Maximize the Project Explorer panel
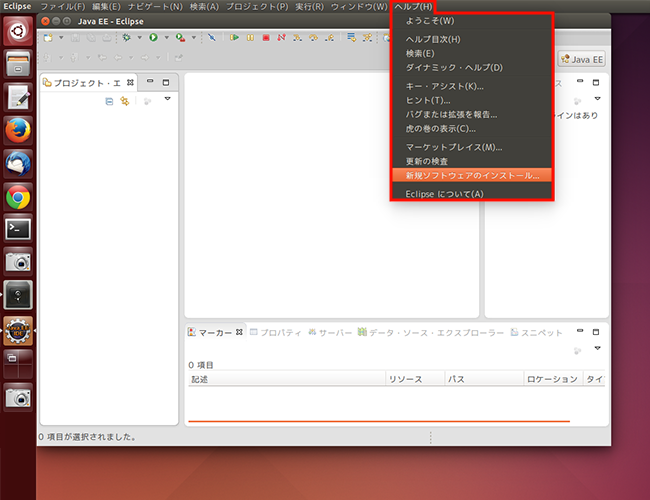Image resolution: width=650 pixels, height=500 pixels. pos(166,83)
